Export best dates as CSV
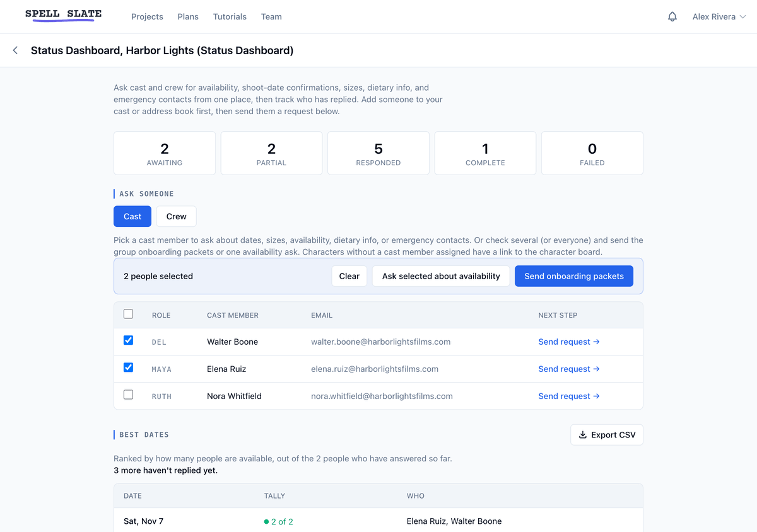 point(607,435)
